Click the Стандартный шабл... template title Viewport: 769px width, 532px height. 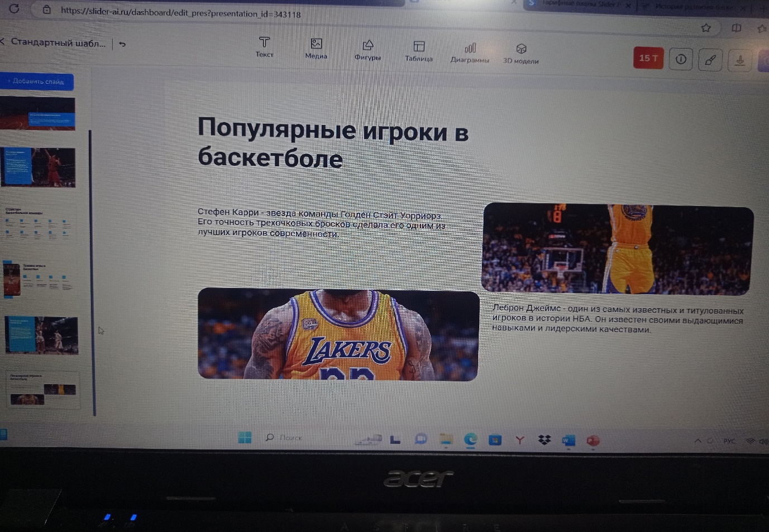(58, 43)
